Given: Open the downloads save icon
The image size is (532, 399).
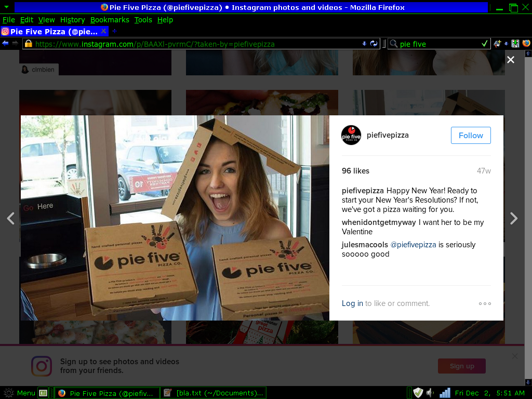Looking at the screenshot, I should coord(515,44).
